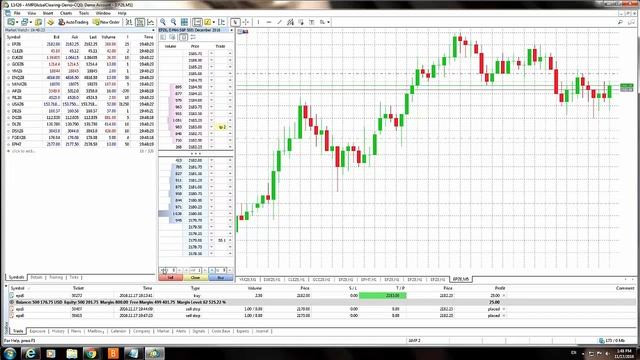Select the equidistant channel tool
Image resolution: width=640 pixels, height=360 pixels.
[x=290, y=22]
